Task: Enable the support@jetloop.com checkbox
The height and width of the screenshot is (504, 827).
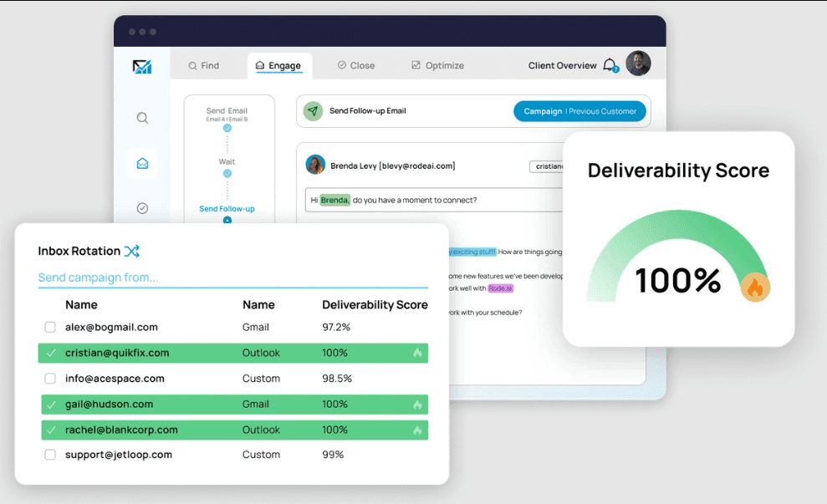Action: [x=49, y=455]
